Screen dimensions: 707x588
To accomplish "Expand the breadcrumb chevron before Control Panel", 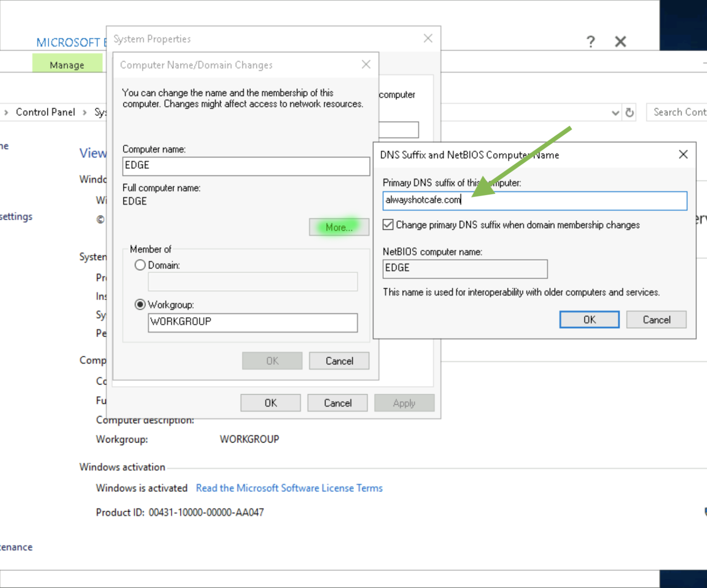I will 6,112.
